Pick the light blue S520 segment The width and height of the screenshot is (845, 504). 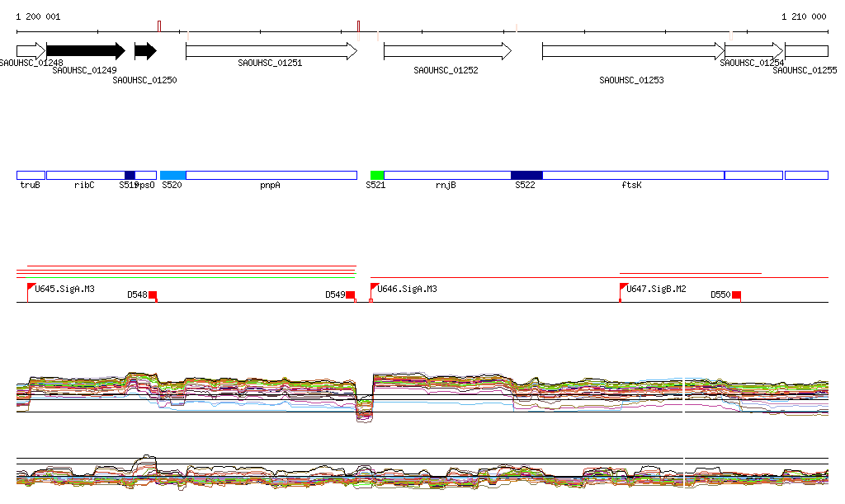pyautogui.click(x=172, y=175)
